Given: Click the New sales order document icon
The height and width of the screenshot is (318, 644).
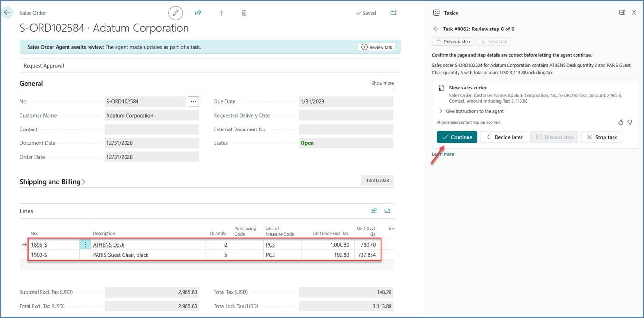Looking at the screenshot, I should click(x=441, y=88).
